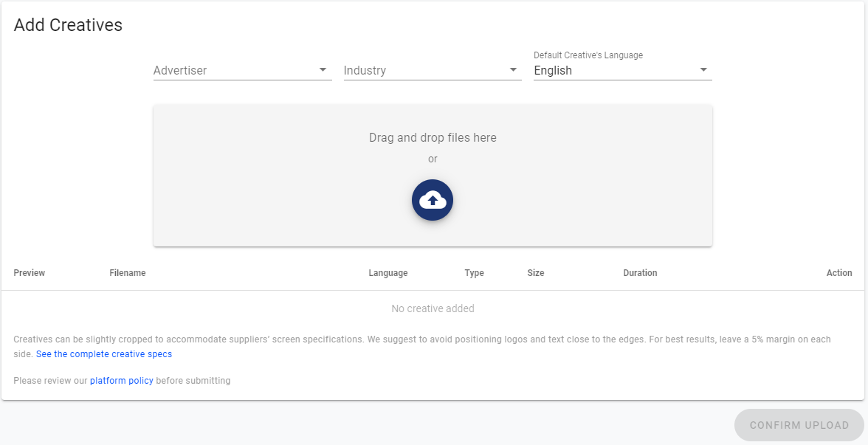Click the Type column header

pos(475,273)
